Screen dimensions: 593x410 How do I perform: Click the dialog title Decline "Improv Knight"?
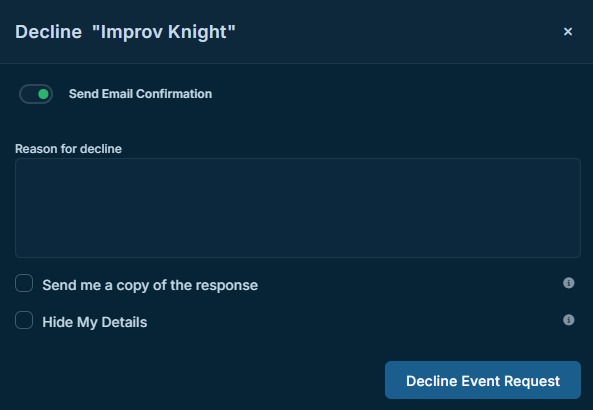125,32
